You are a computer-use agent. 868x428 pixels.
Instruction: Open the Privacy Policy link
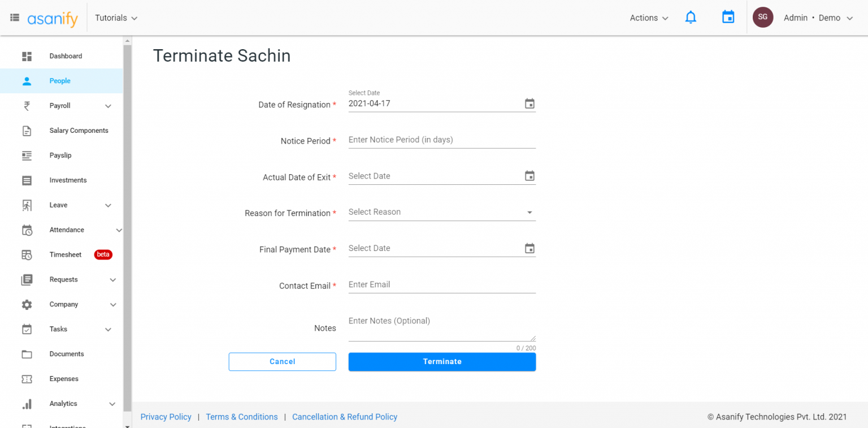pyautogui.click(x=166, y=417)
